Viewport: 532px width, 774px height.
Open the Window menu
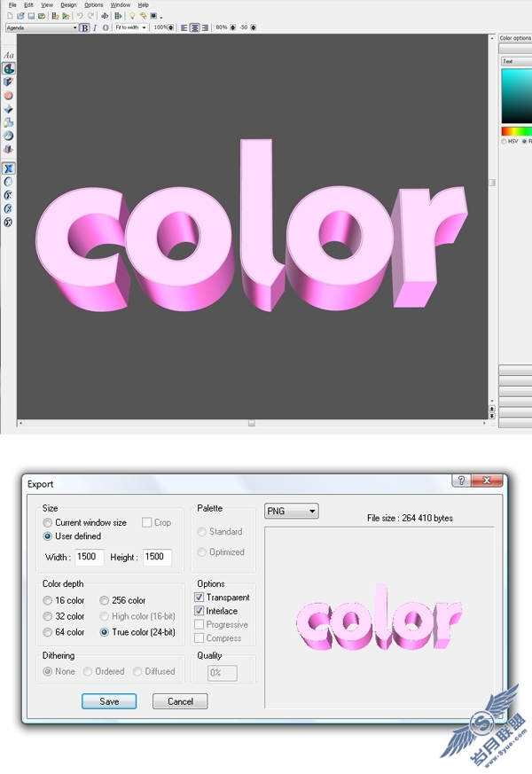tap(120, 5)
